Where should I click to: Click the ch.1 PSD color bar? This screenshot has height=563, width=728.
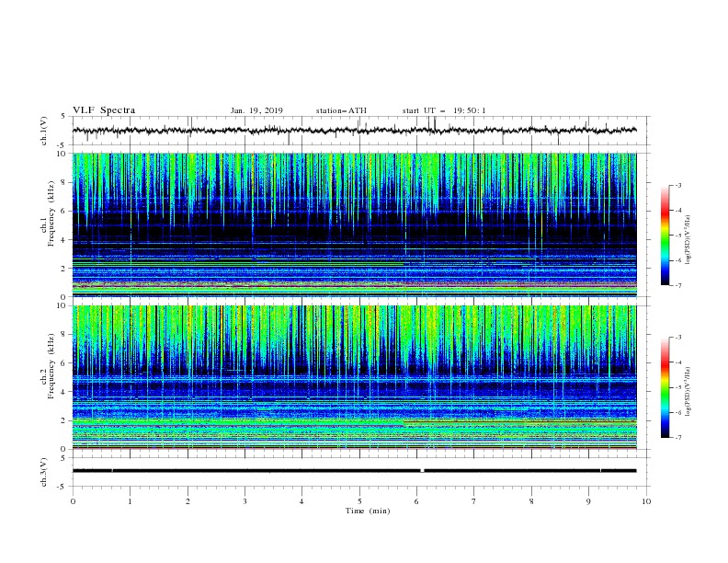coord(665,236)
